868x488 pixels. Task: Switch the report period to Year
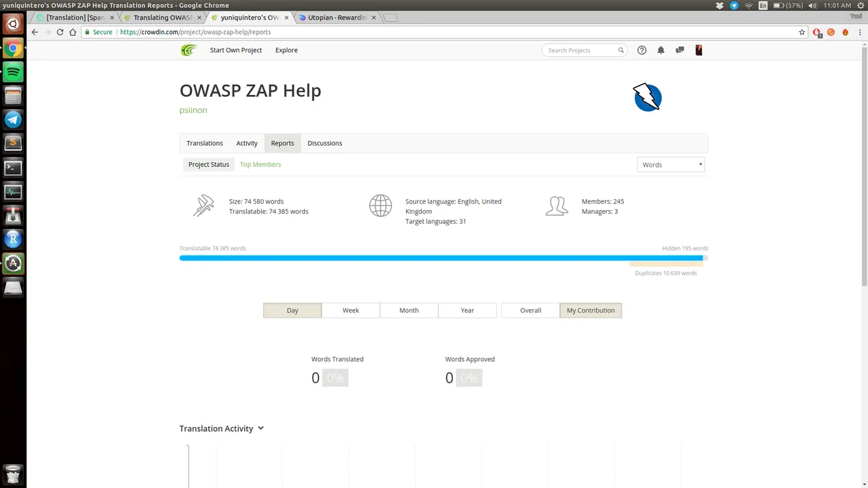[x=467, y=310]
